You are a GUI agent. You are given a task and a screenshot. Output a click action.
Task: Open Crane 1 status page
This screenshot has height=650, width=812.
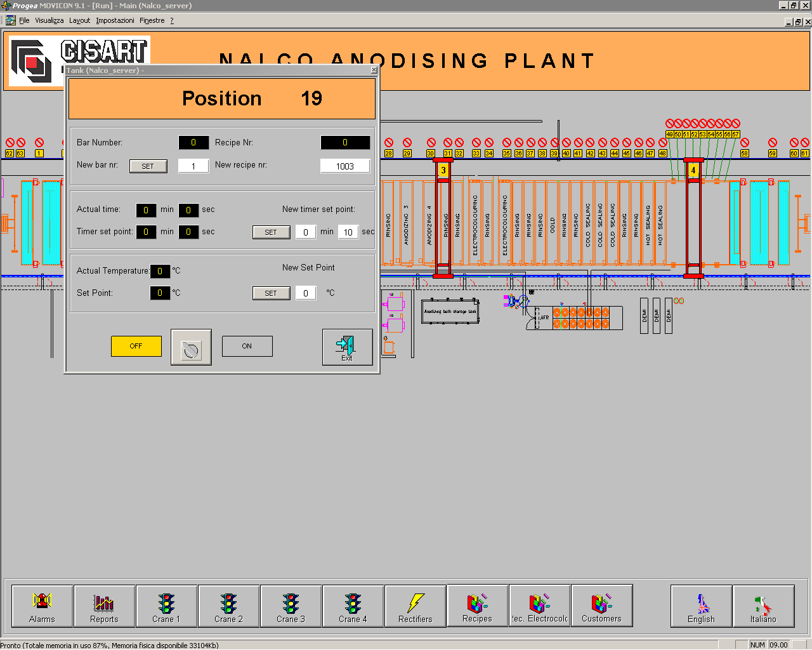pyautogui.click(x=166, y=606)
